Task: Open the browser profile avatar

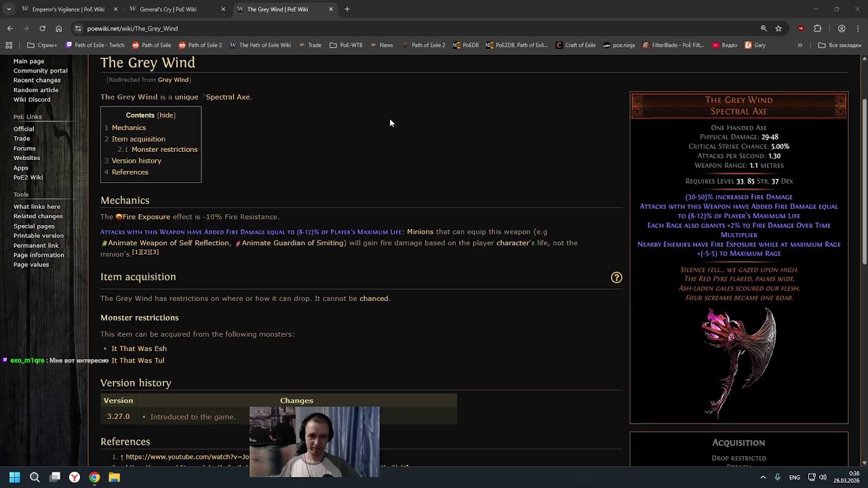Action: pos(842,28)
